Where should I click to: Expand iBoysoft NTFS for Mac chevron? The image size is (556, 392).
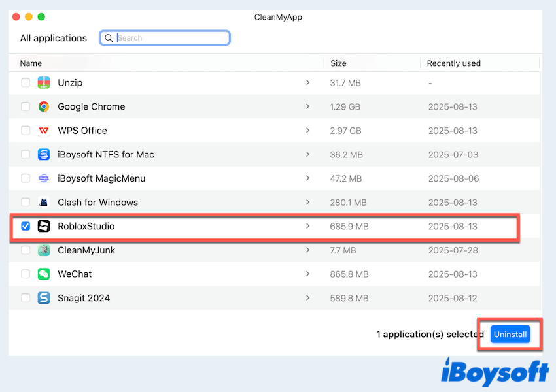(x=307, y=154)
